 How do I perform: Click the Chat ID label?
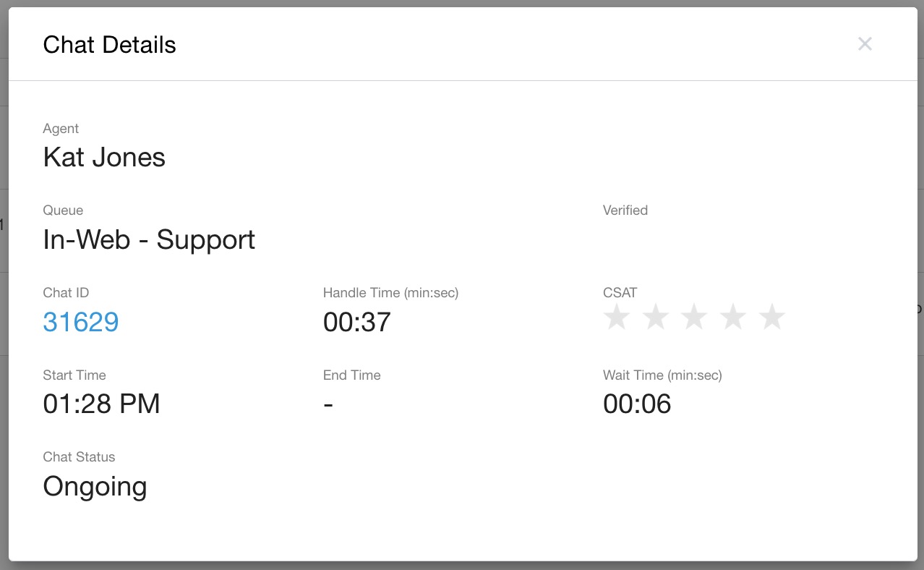[x=66, y=293]
